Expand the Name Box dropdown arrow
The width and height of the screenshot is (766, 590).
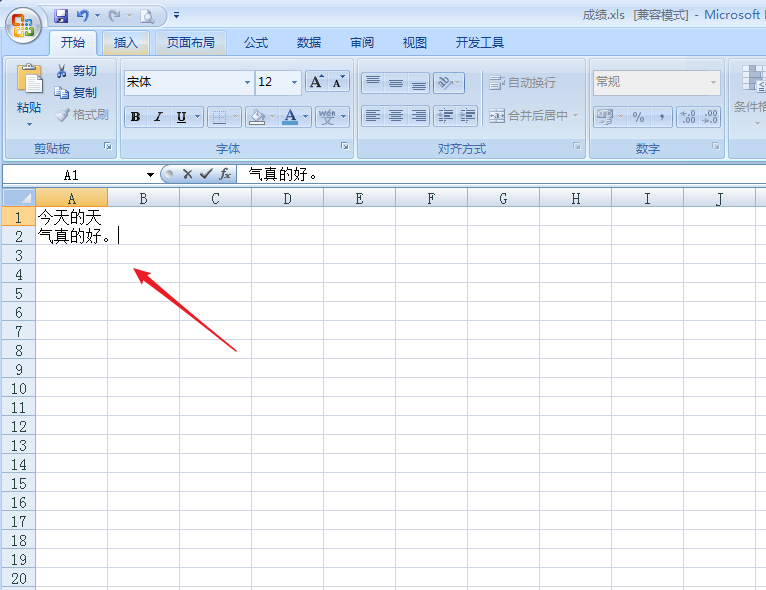coord(150,174)
